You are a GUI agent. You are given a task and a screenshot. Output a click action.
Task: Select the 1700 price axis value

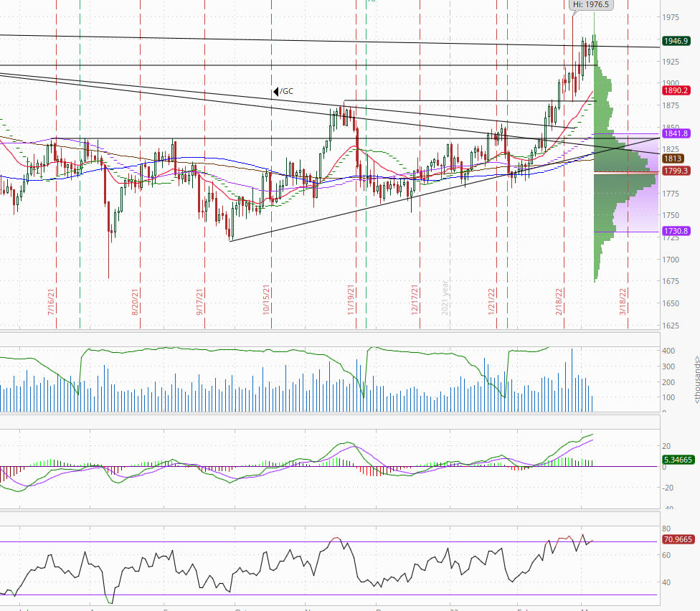pyautogui.click(x=671, y=260)
